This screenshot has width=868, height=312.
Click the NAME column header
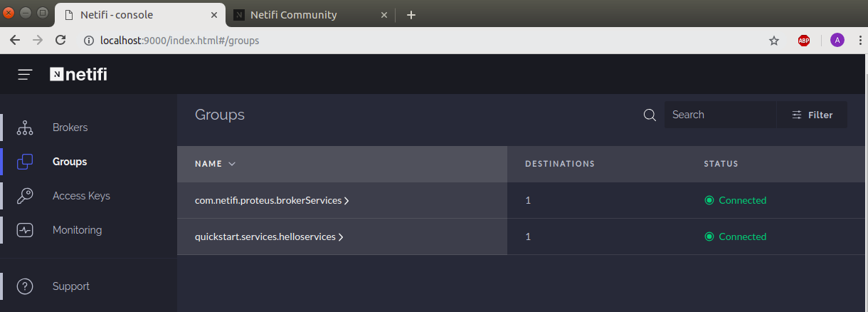(208, 164)
